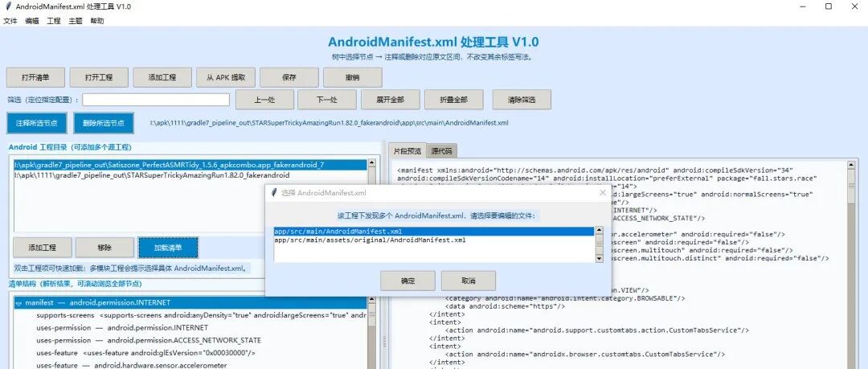The width and height of the screenshot is (868, 369).
Task: Select app/src/main/assets/original/AndroidManifest.xml in dialog list
Action: [433, 240]
